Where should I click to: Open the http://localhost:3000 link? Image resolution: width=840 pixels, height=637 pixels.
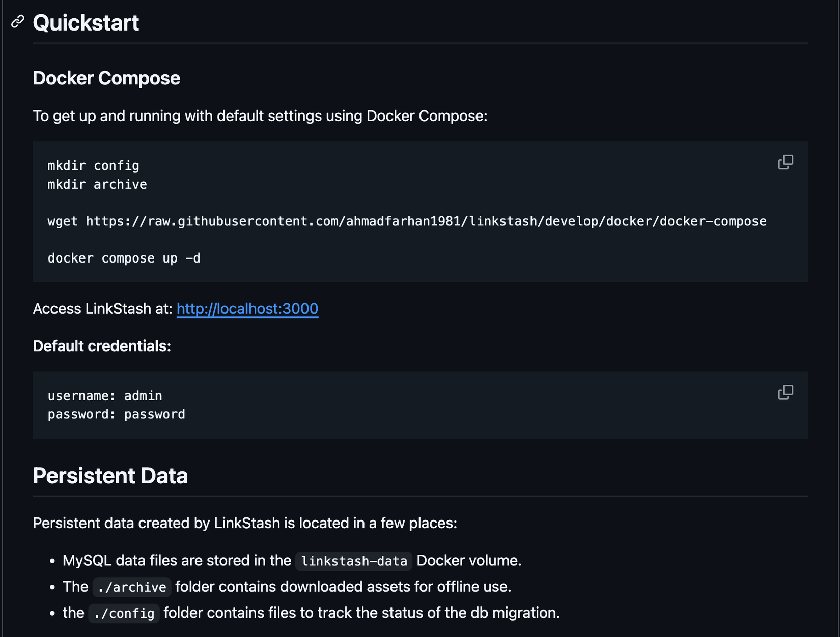point(247,309)
